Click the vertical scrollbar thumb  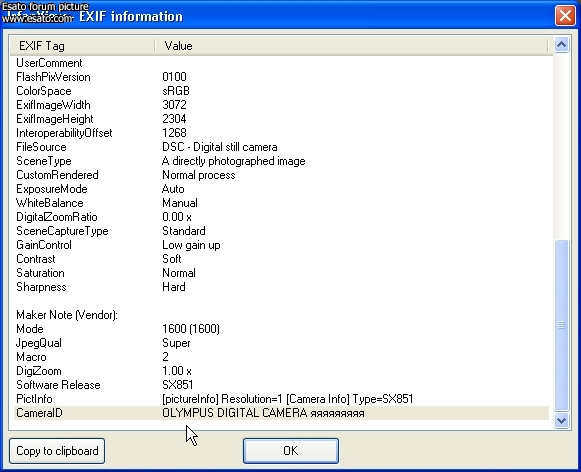coord(561,325)
